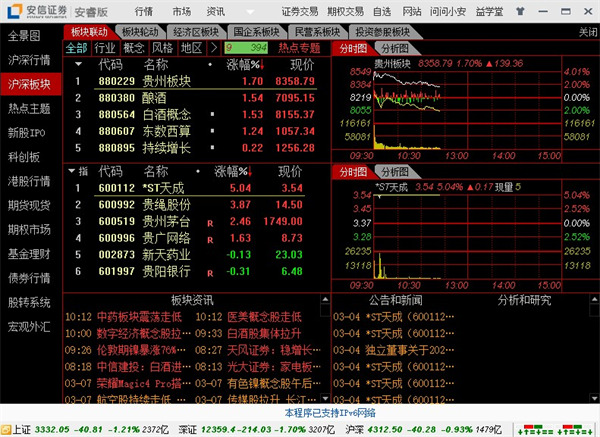Open 证券交易 in the top bar
Image resolution: width=600 pixels, height=437 pixels.
300,12
